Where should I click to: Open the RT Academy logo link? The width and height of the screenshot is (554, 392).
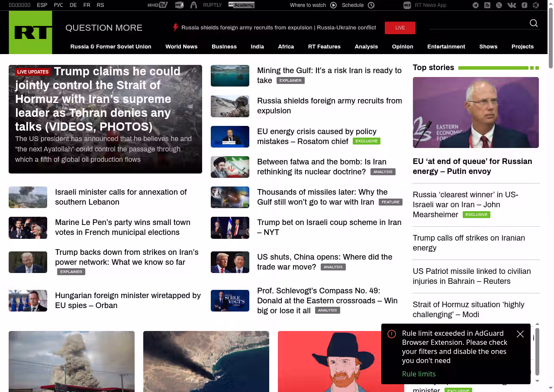tap(241, 5)
